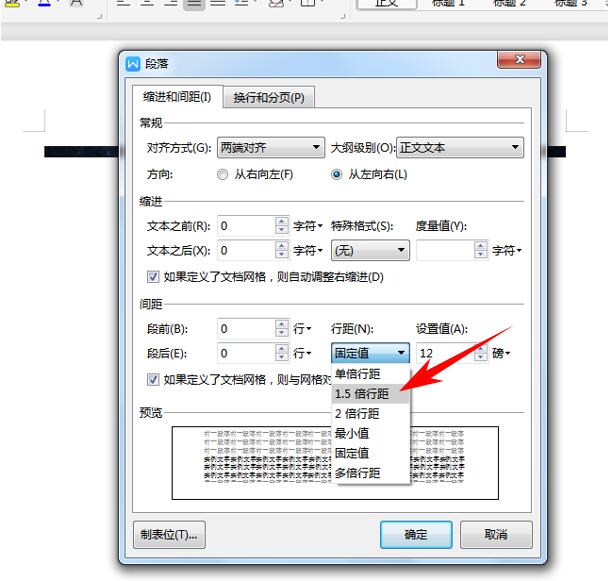Image resolution: width=608 pixels, height=581 pixels.
Task: Click the yellow text highlight icon
Action: 13,3
